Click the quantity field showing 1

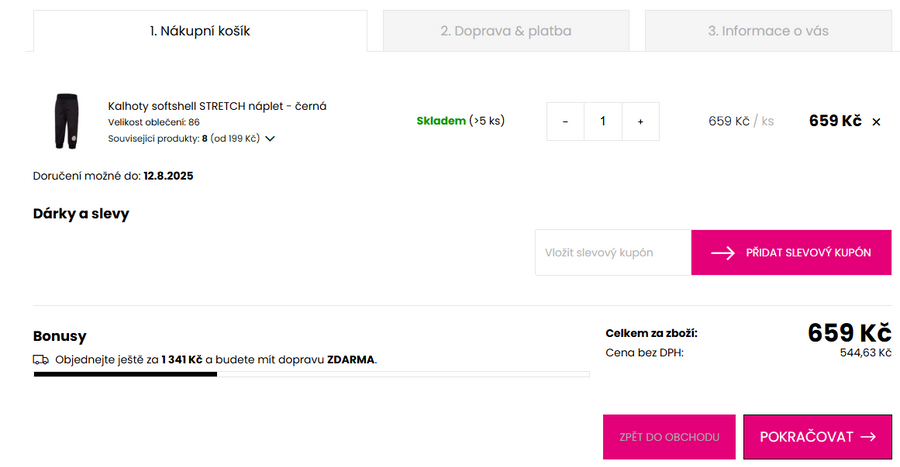(x=602, y=121)
